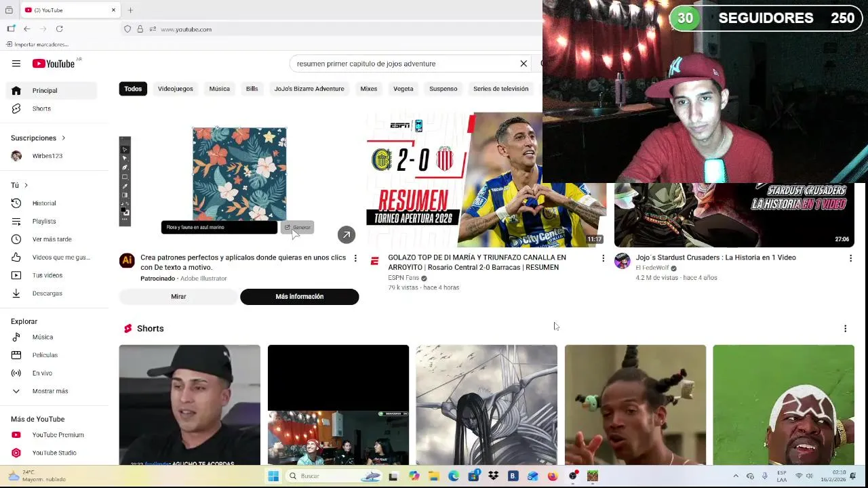Open Música under Explorar
Image resolution: width=868 pixels, height=488 pixels.
[52, 337]
